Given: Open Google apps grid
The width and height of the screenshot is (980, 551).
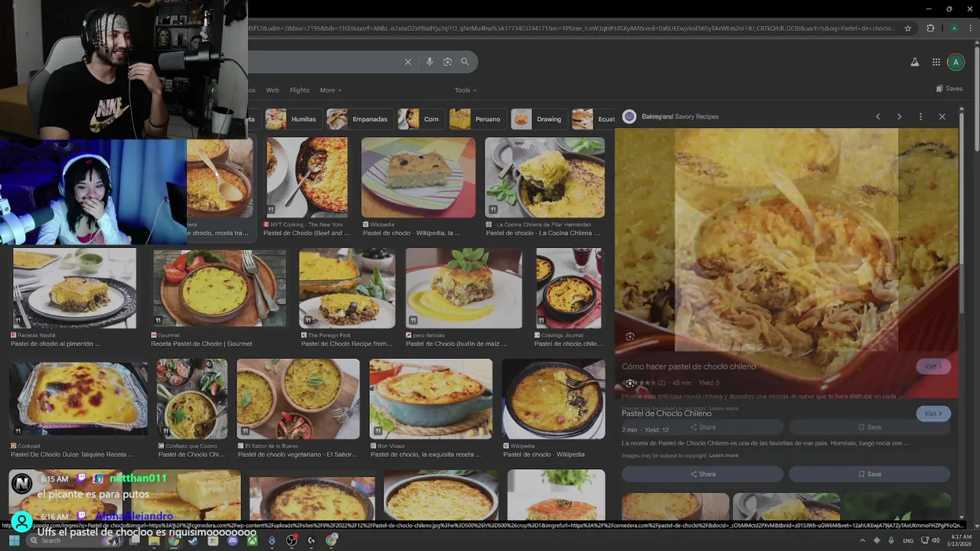Looking at the screenshot, I should tap(936, 62).
